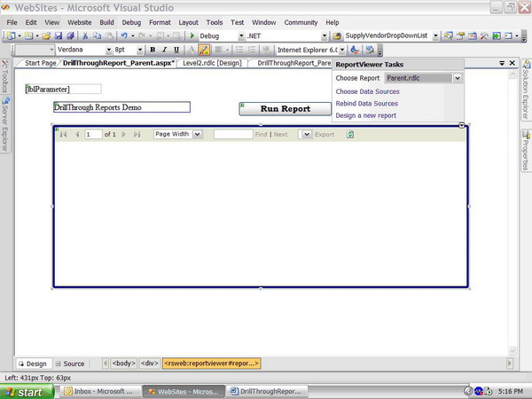The height and width of the screenshot is (399, 532).
Task: Click the Foreground Color A icon
Action: click(x=192, y=50)
